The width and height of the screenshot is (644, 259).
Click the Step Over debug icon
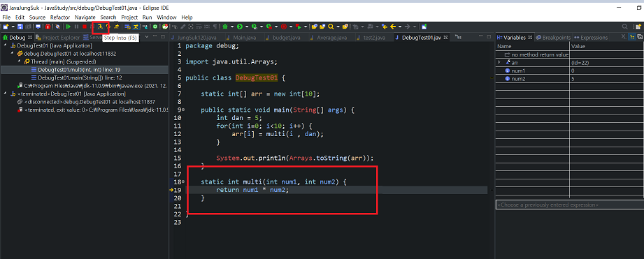click(108, 27)
